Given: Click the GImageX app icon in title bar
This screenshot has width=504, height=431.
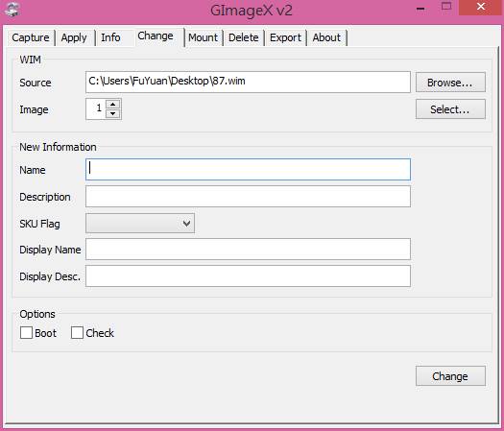Looking at the screenshot, I should pyautogui.click(x=12, y=9).
